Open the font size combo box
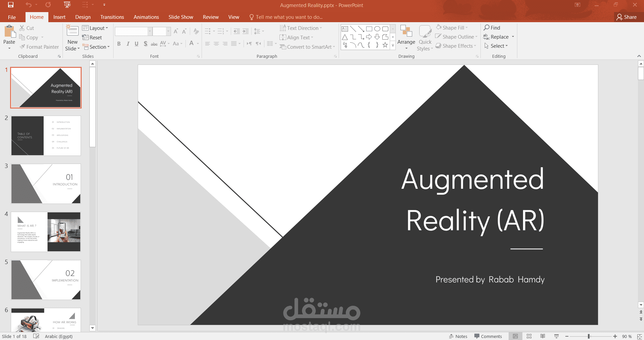Viewport: 644px width, 340px height. (162, 31)
